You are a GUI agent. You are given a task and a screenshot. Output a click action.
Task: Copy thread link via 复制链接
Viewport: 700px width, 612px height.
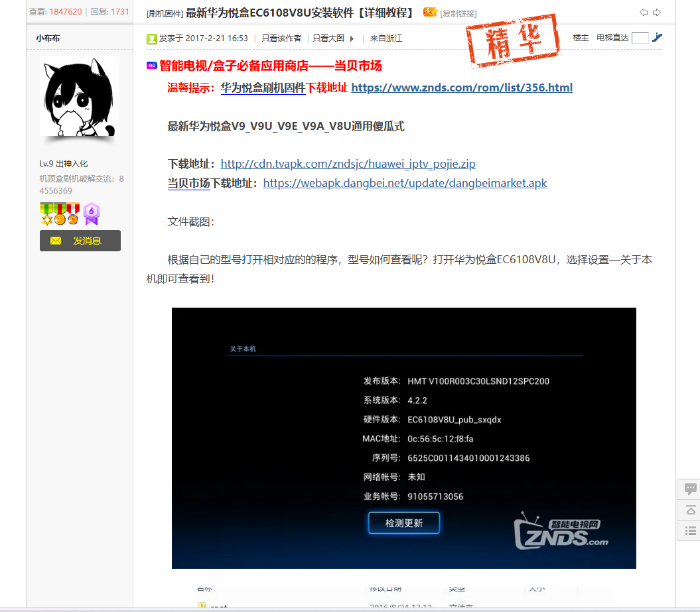coord(458,14)
